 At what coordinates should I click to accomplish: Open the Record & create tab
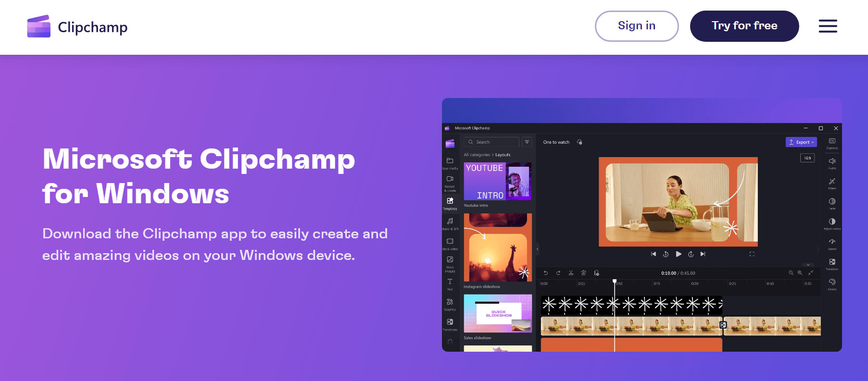[450, 183]
